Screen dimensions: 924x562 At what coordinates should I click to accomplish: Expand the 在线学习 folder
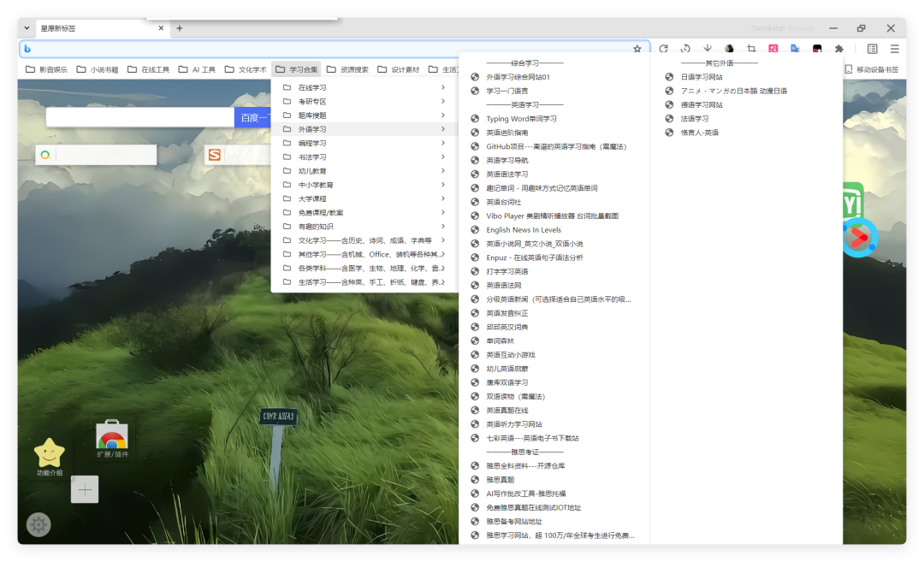click(x=364, y=87)
